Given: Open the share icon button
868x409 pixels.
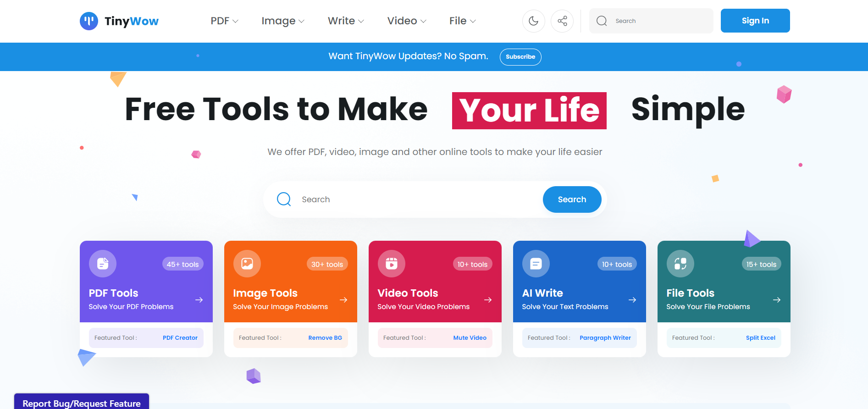Looking at the screenshot, I should 562,21.
